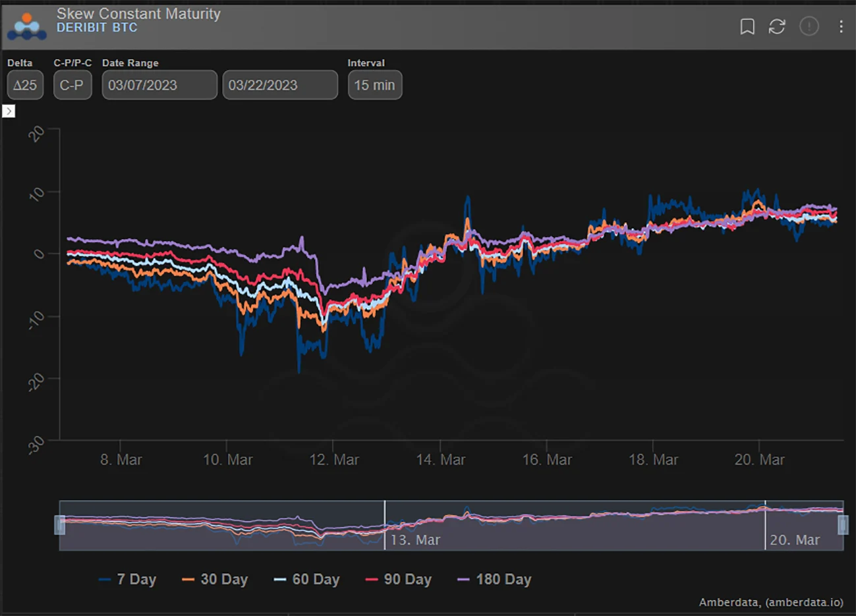Click the 20. Mar navigator label

pos(795,540)
